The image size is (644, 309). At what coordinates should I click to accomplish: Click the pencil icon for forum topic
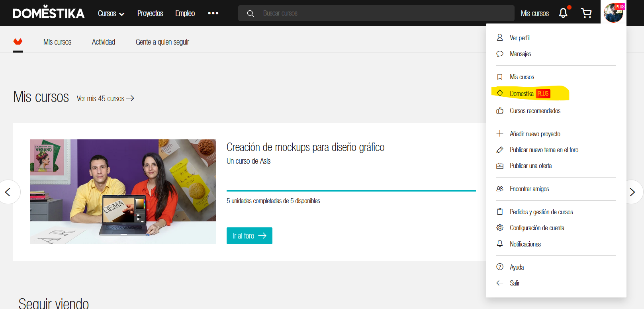[x=500, y=150]
